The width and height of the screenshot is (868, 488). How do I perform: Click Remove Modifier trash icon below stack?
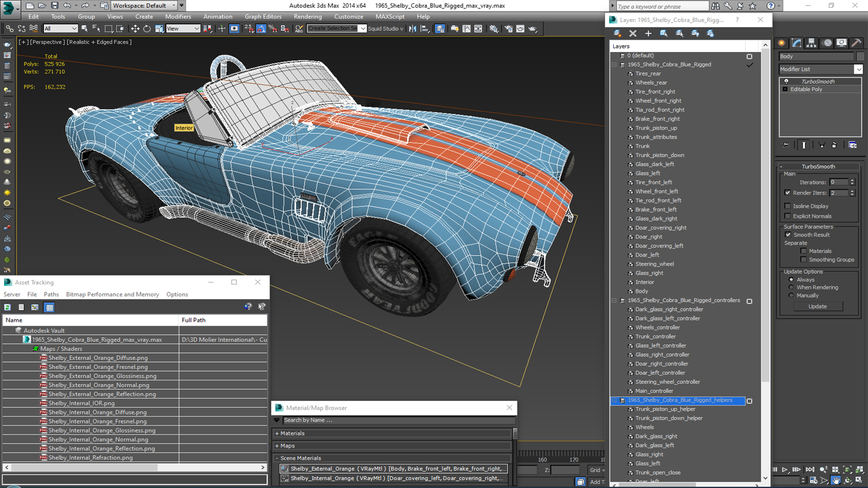834,145
